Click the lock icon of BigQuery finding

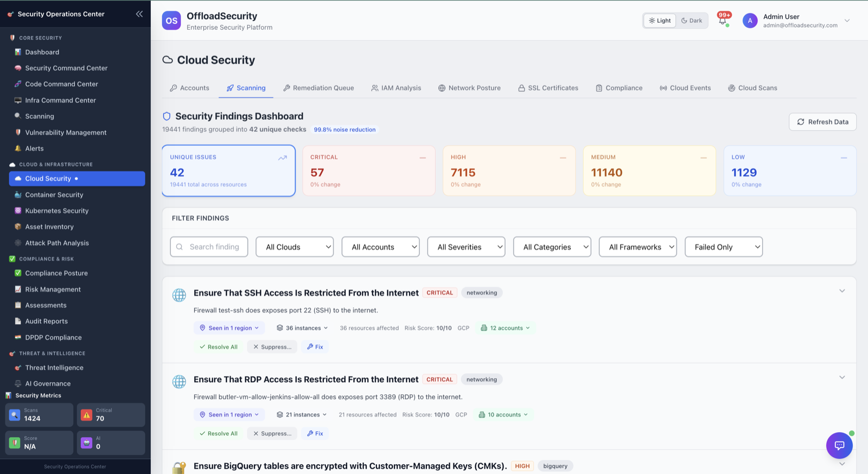pyautogui.click(x=179, y=467)
